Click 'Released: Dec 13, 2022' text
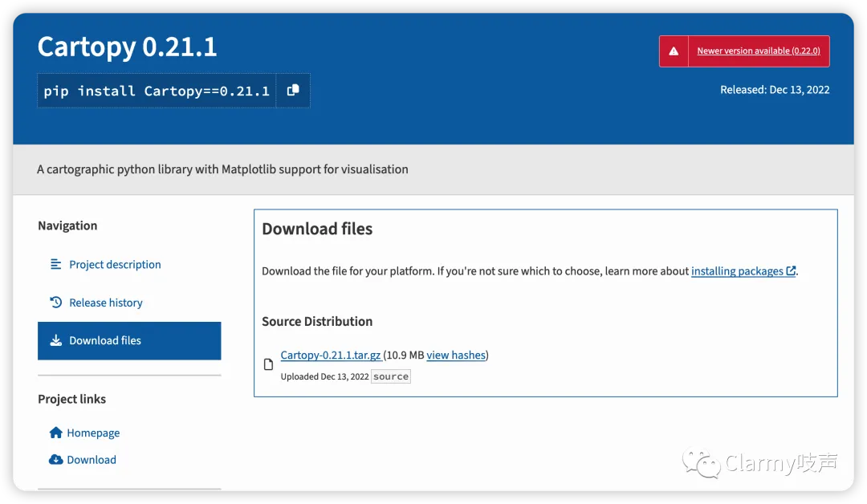Image resolution: width=867 pixels, height=504 pixels. tap(775, 90)
